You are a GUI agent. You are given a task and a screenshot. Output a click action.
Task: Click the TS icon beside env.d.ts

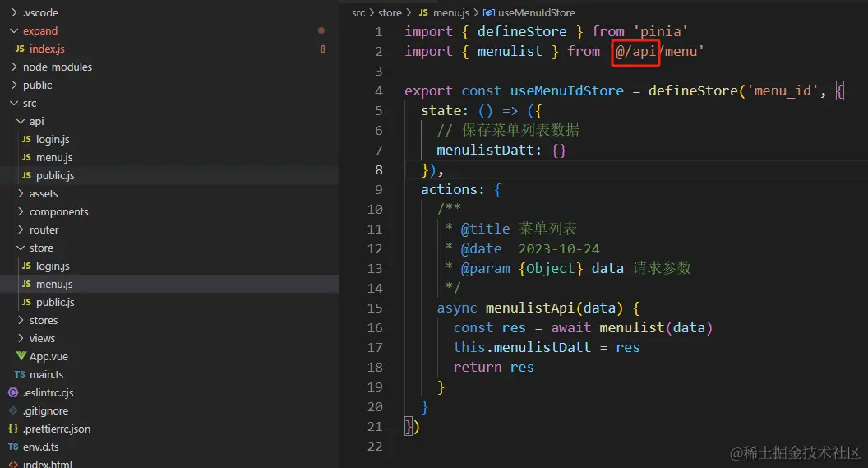coord(13,447)
